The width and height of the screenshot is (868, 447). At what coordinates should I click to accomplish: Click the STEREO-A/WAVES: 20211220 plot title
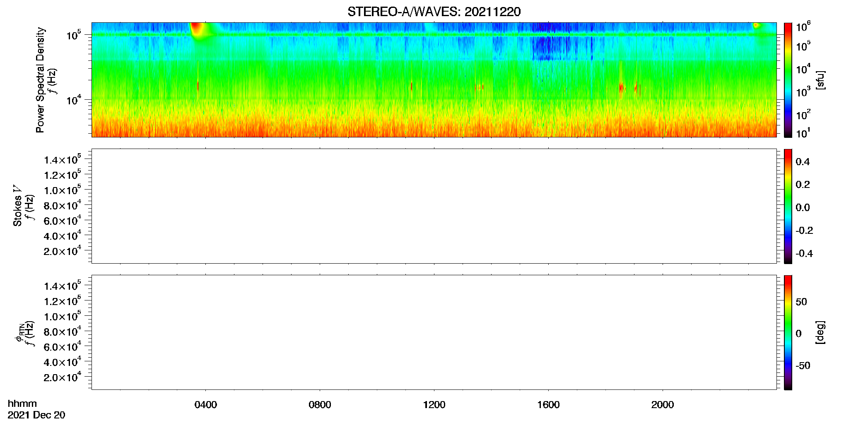[434, 12]
